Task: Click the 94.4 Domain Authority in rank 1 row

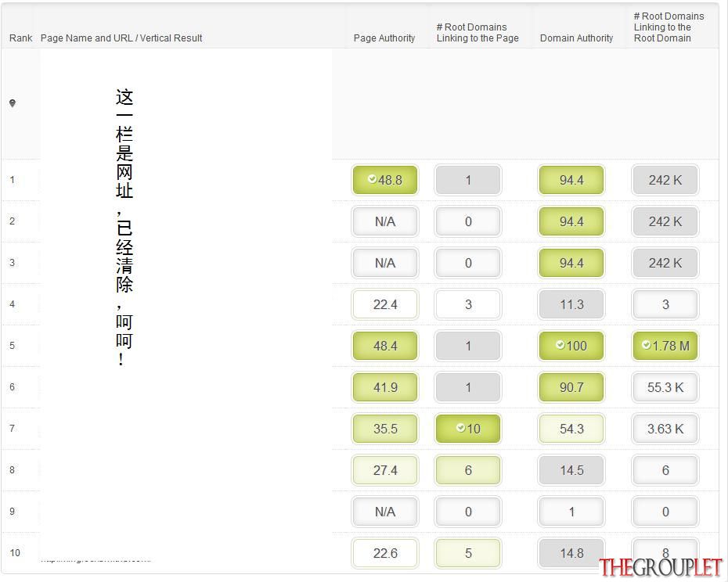Action: pos(571,180)
